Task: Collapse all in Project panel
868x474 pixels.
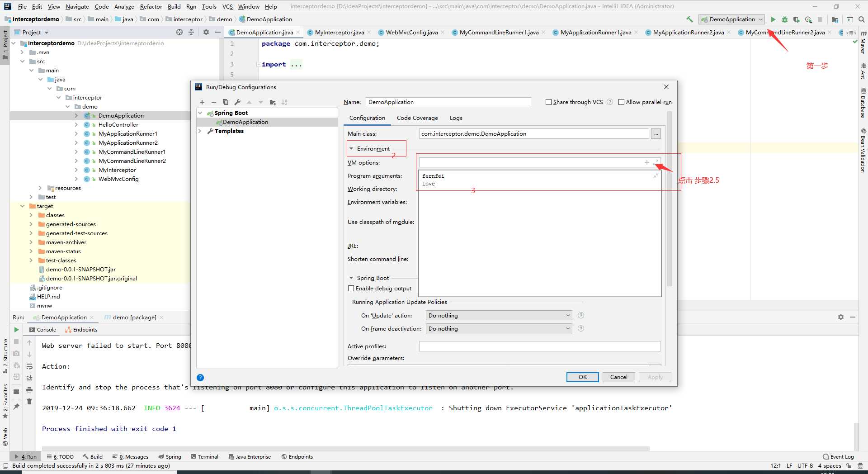Action: click(191, 32)
